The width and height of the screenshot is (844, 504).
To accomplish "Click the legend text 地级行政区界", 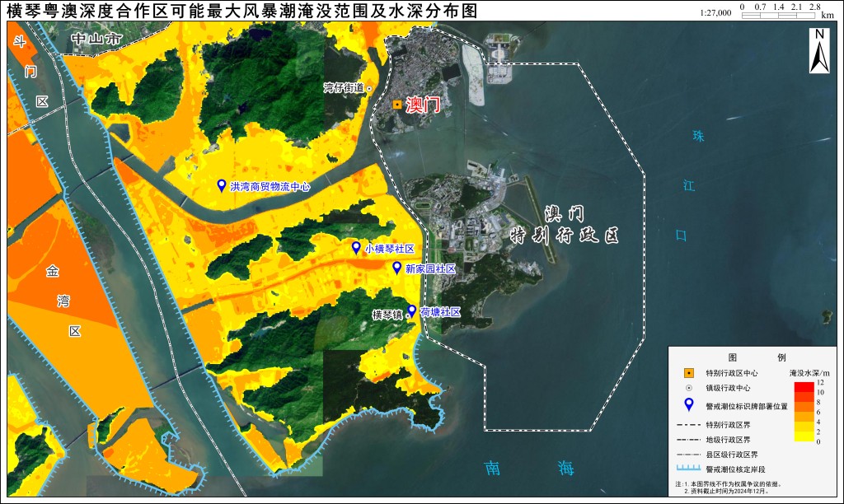I will pyautogui.click(x=728, y=440).
